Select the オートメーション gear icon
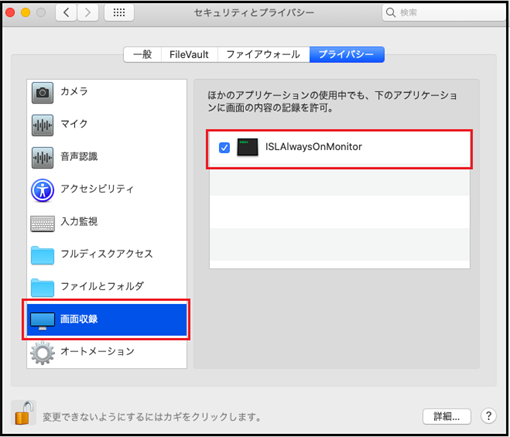This screenshot has height=437, width=510. pyautogui.click(x=42, y=353)
